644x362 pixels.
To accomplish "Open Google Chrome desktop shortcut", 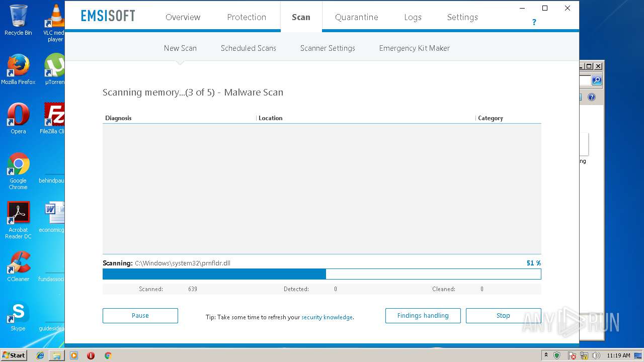I will 18,171.
